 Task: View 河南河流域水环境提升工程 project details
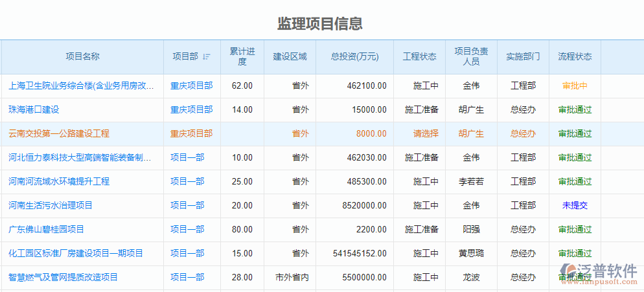point(59,181)
